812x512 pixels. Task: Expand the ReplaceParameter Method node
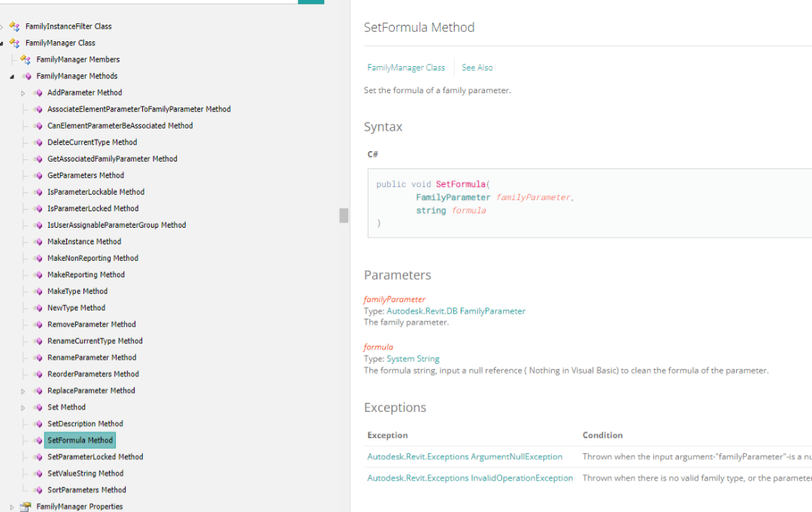pyautogui.click(x=23, y=391)
